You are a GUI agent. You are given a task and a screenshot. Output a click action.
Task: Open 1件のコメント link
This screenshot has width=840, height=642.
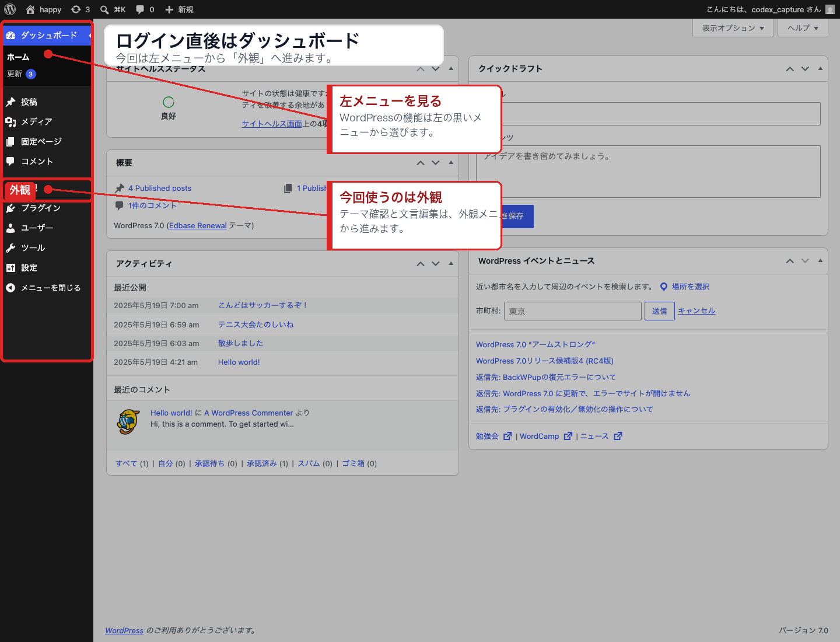click(152, 205)
